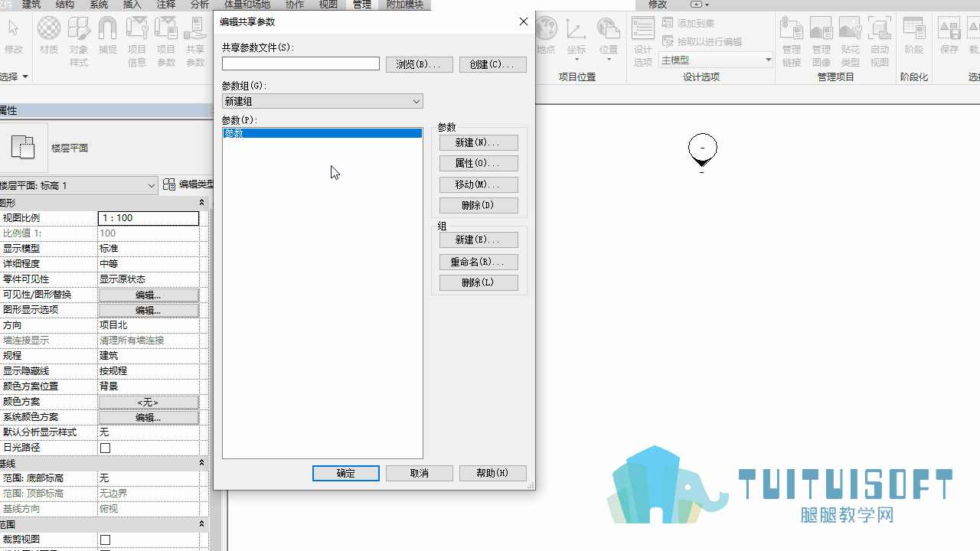The image size is (980, 551).
Task: Click 删除(D) delete parameter button
Action: (479, 205)
